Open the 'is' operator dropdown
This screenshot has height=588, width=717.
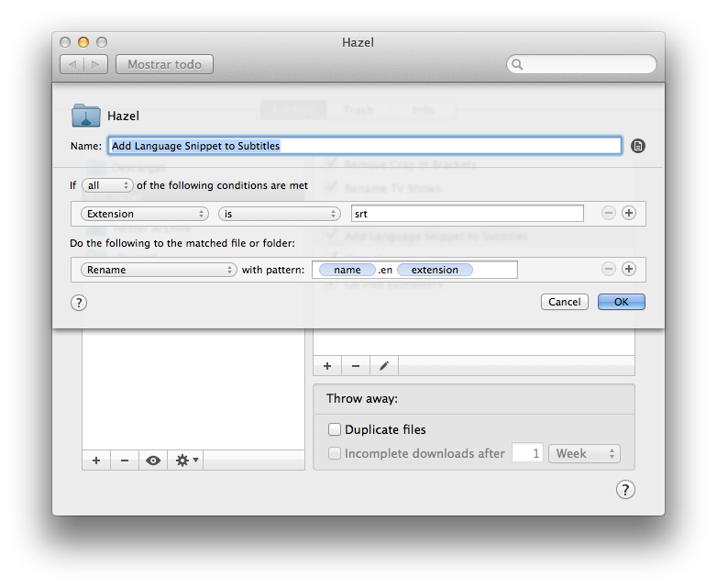click(x=280, y=214)
